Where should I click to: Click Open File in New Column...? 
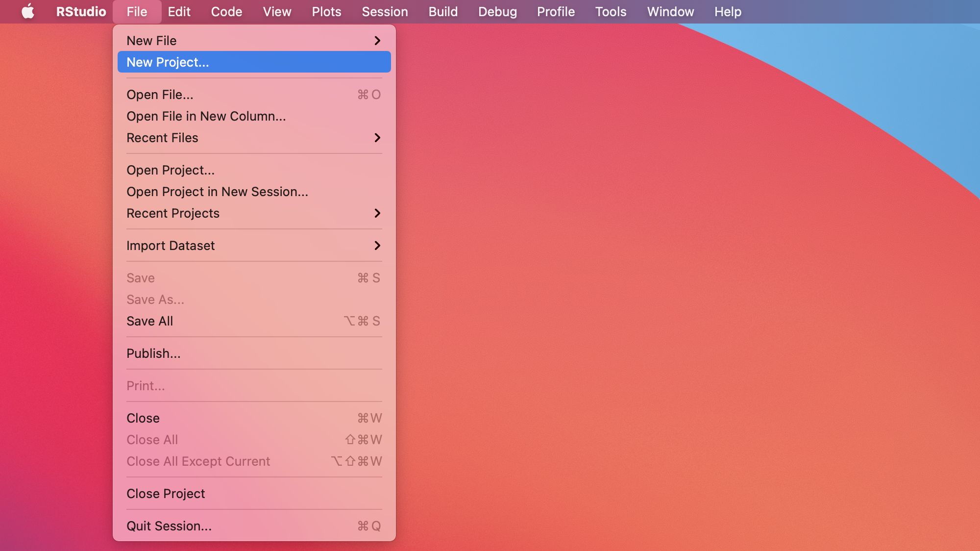tap(206, 116)
